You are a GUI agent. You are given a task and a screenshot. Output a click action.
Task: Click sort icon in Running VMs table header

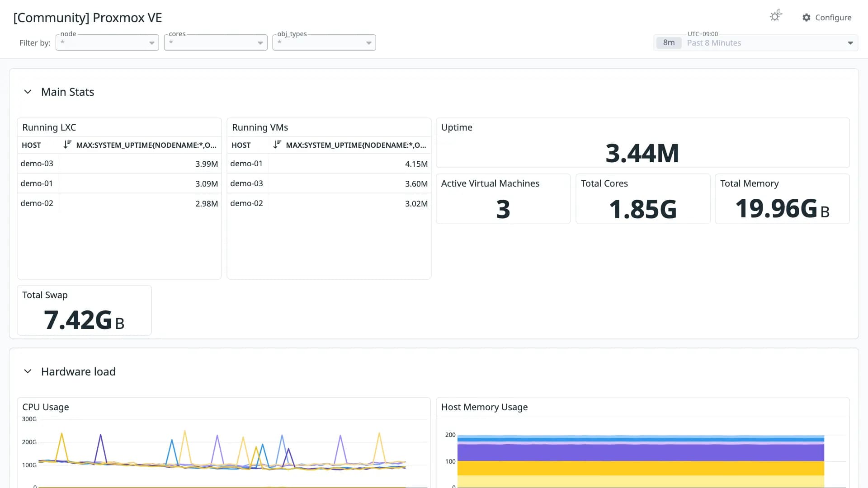277,145
